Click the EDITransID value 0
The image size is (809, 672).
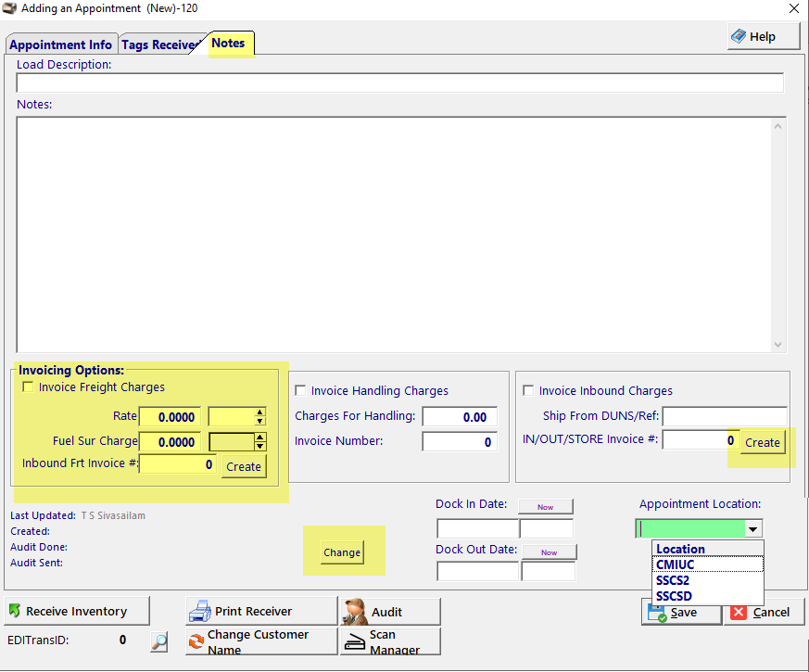[x=123, y=640]
